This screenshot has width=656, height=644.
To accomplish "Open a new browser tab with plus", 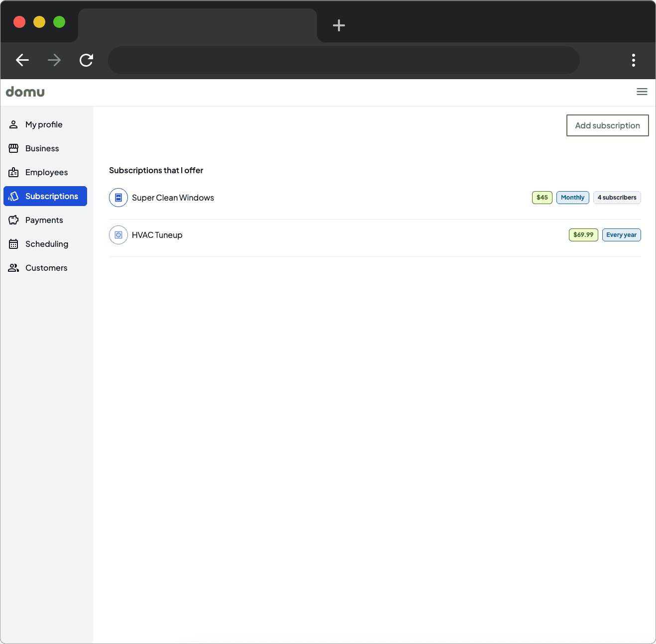I will [x=339, y=25].
